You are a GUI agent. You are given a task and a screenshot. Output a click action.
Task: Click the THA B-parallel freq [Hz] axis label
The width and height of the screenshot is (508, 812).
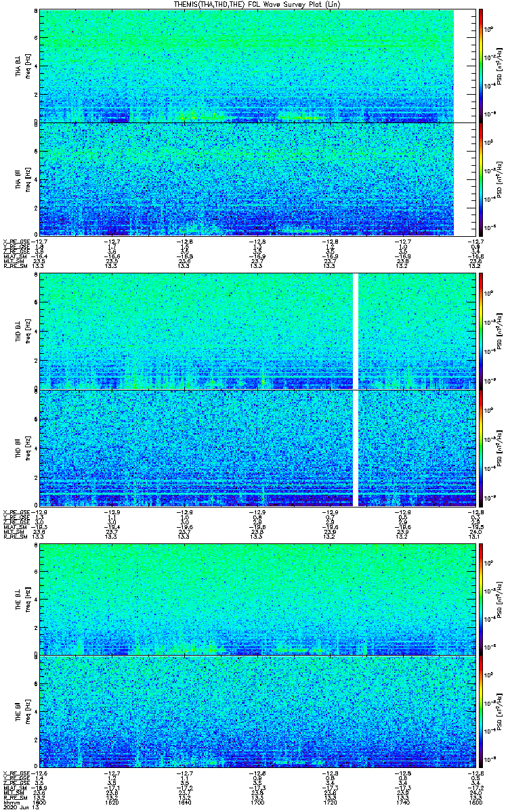(x=27, y=179)
